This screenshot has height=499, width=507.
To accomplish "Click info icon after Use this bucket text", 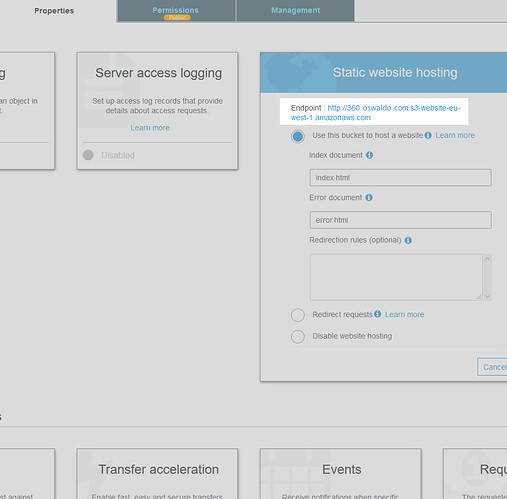I will click(428, 135).
